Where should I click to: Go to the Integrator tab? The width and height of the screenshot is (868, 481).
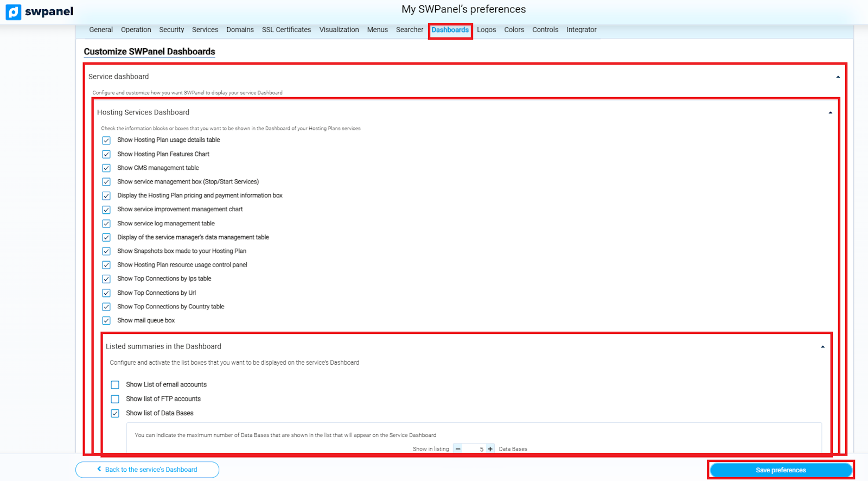pos(581,30)
